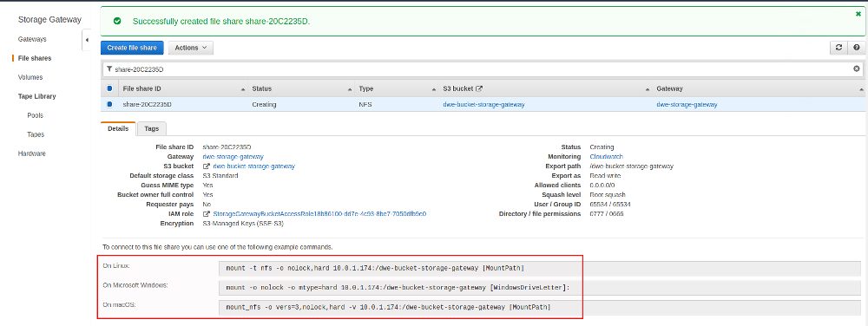Image resolution: width=868 pixels, height=326 pixels.
Task: Open dwe-storage-gateway link in table row
Action: 687,104
